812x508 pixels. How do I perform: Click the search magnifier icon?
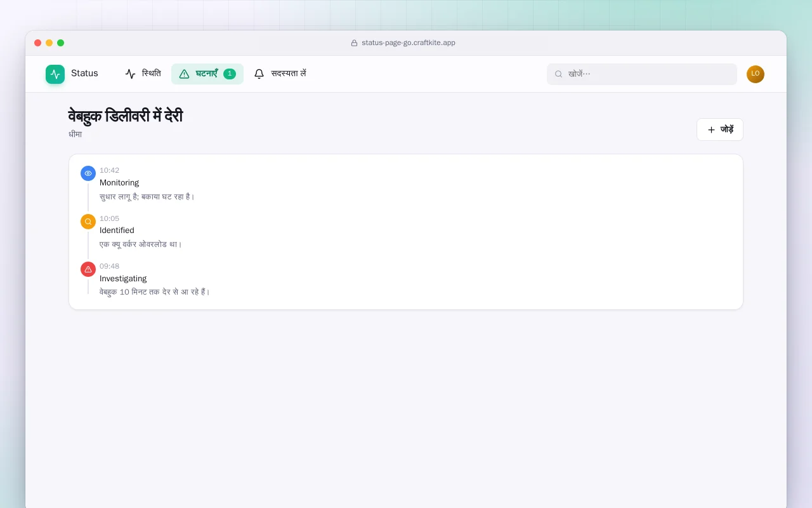coord(559,74)
